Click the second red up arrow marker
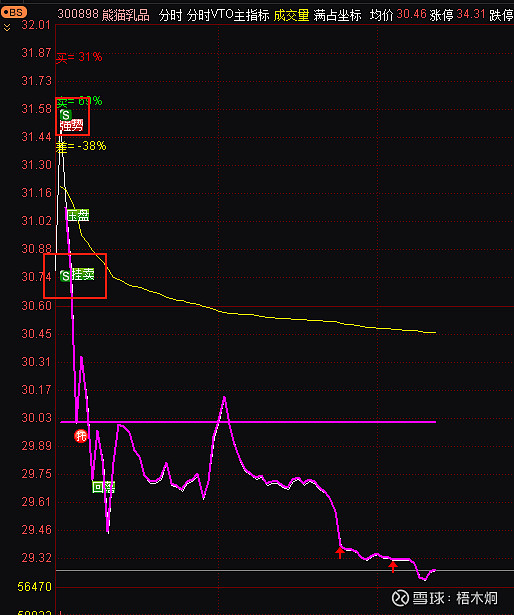 (x=393, y=567)
